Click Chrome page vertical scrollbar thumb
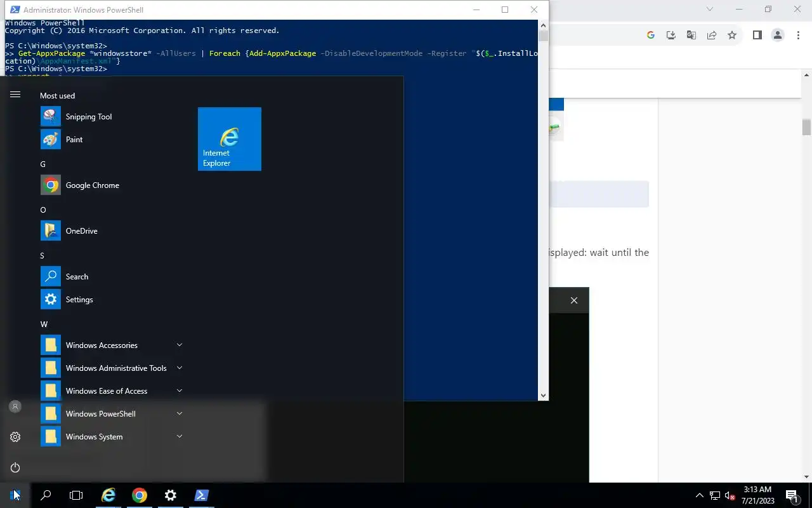Image resolution: width=812 pixels, height=508 pixels. click(806, 127)
